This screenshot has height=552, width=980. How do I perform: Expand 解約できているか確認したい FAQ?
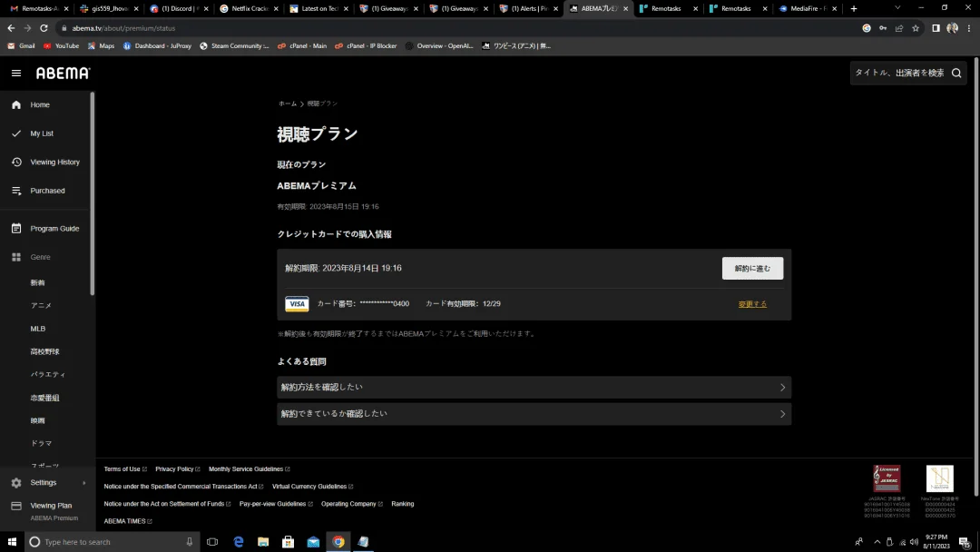534,414
